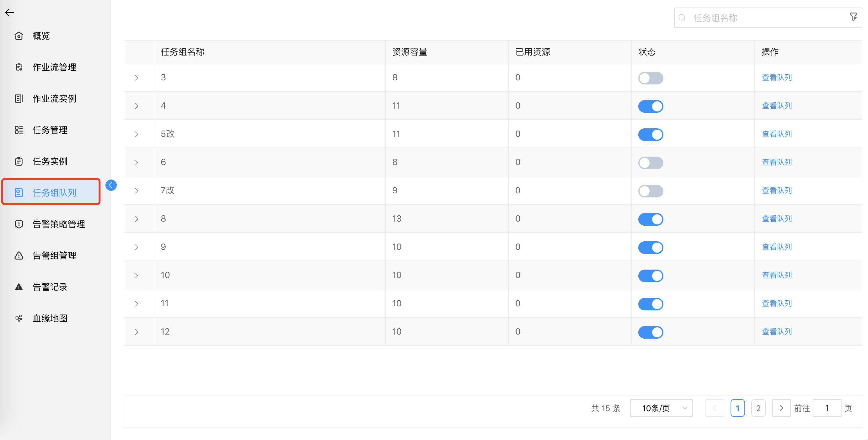Disable status toggle for task group 8
Viewport: 868px width, 440px height.
coord(650,219)
